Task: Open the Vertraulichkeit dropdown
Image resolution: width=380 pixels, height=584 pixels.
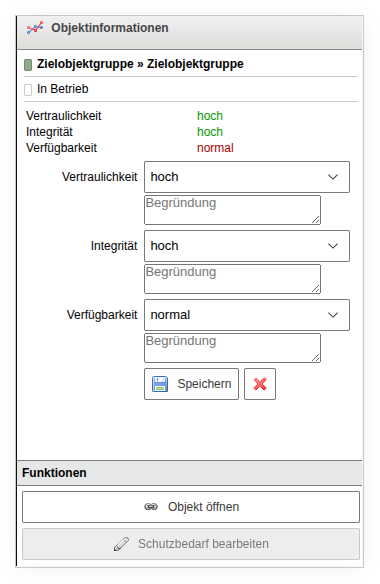Action: (247, 177)
